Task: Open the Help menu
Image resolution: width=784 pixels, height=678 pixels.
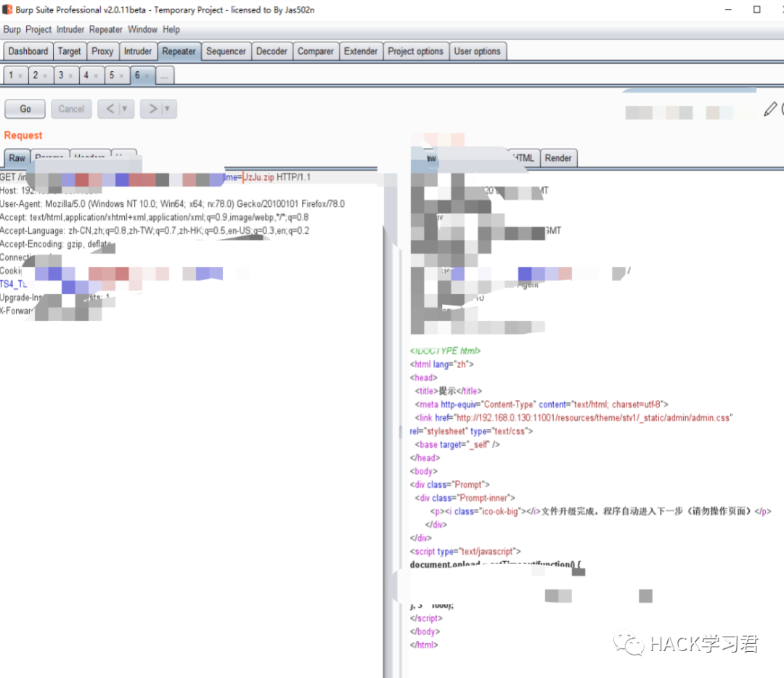Action: coord(171,30)
